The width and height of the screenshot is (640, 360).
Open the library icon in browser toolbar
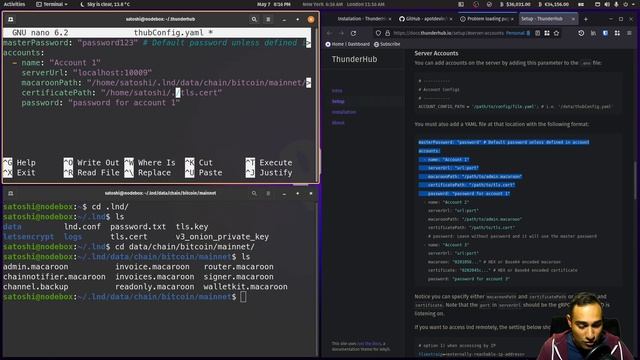(x=593, y=33)
